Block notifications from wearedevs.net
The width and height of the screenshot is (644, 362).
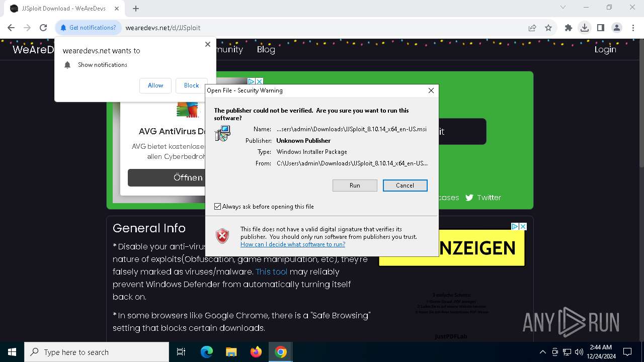[x=191, y=85]
